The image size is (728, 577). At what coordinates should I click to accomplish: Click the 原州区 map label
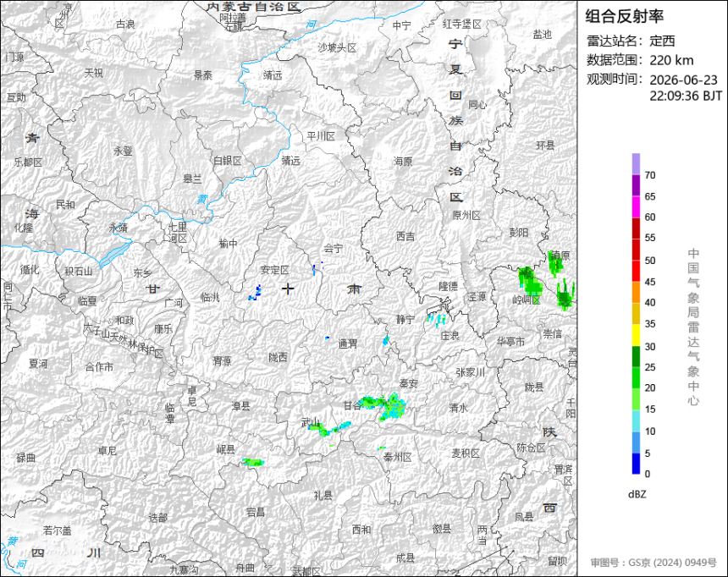coord(466,215)
